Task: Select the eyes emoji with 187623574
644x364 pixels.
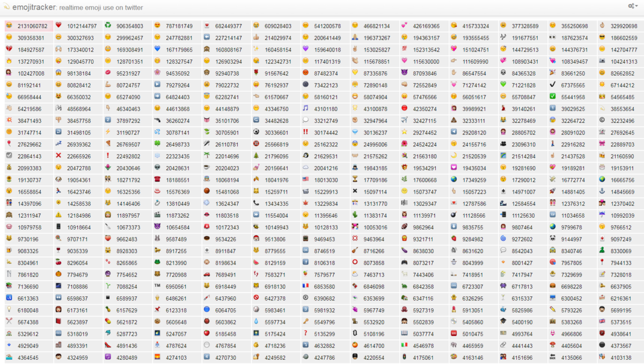Action: click(552, 38)
